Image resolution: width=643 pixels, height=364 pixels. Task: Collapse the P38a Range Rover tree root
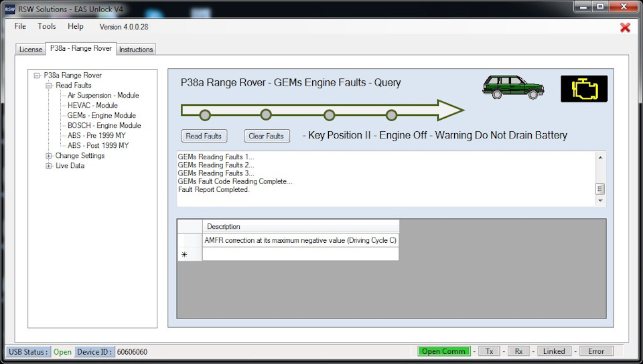pyautogui.click(x=37, y=76)
